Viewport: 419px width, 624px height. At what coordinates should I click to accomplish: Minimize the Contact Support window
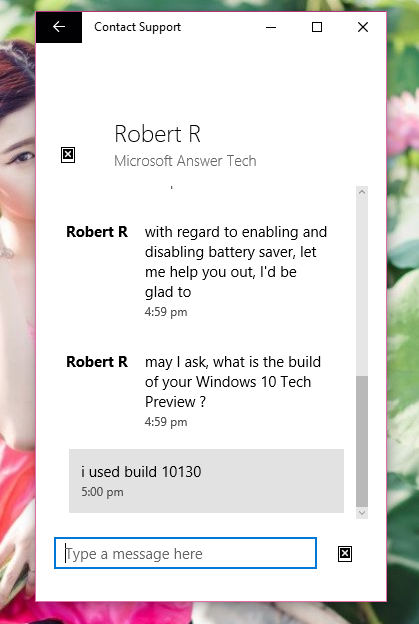tap(271, 27)
